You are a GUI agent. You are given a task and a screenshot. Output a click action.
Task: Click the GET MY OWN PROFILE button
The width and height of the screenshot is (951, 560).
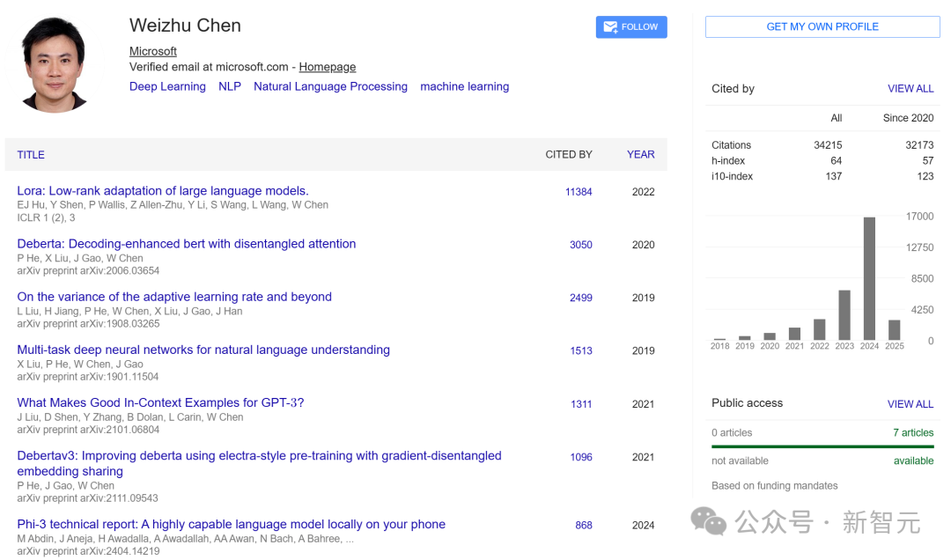tap(822, 26)
